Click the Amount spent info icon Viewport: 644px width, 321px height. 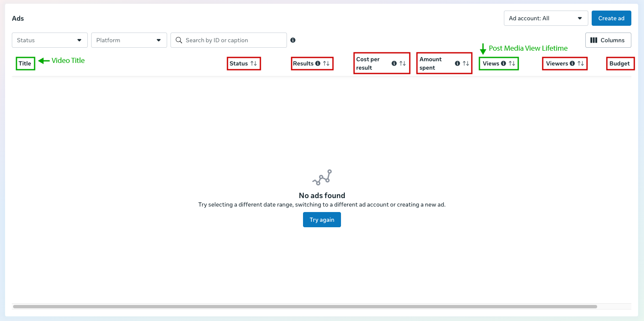pyautogui.click(x=457, y=63)
